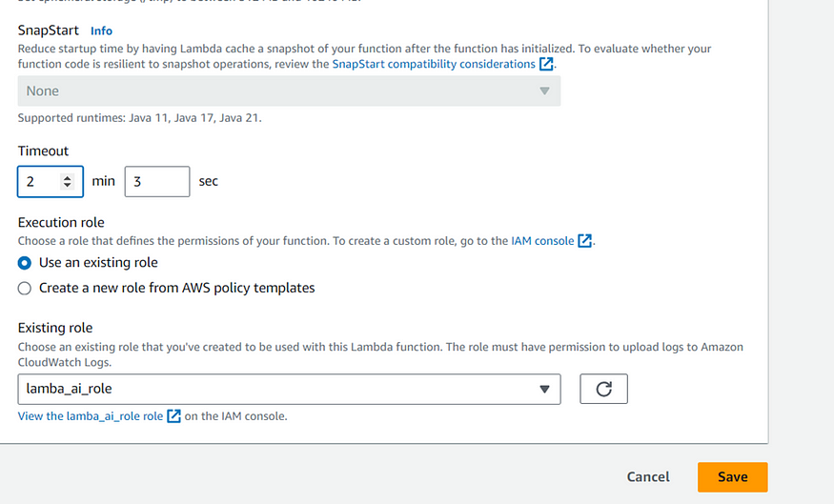Click the dropdown arrow on Existing role selector
The image size is (834, 504).
tap(544, 389)
